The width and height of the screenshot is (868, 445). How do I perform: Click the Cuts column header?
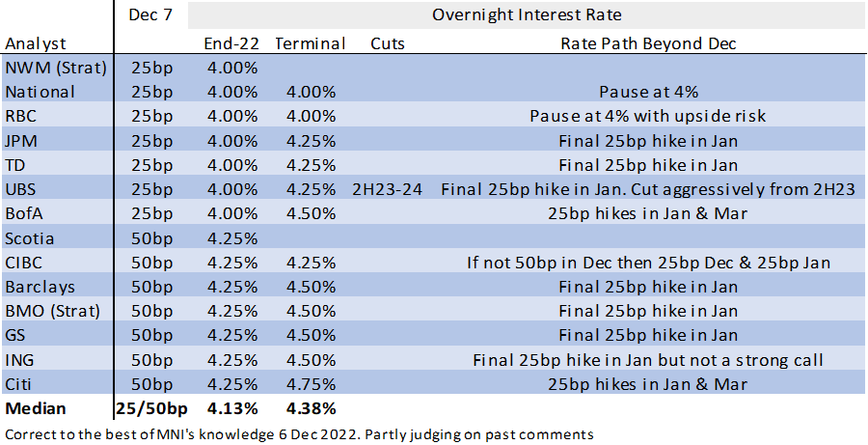[388, 44]
